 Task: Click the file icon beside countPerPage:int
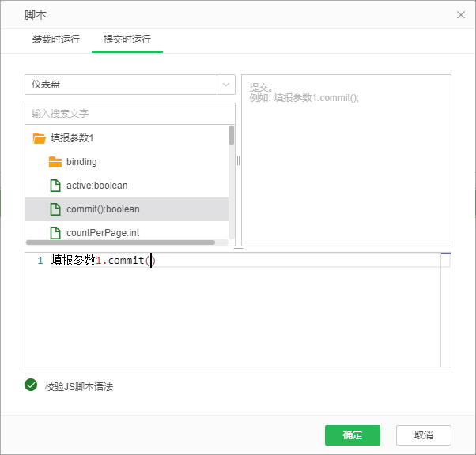[55, 233]
